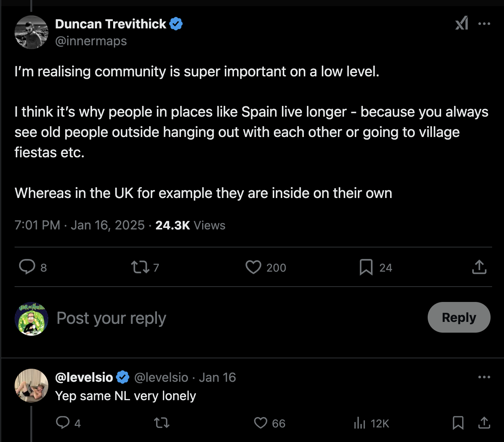The image size is (504, 442).
Task: Open the @innermaps handle link
Action: pos(91,41)
